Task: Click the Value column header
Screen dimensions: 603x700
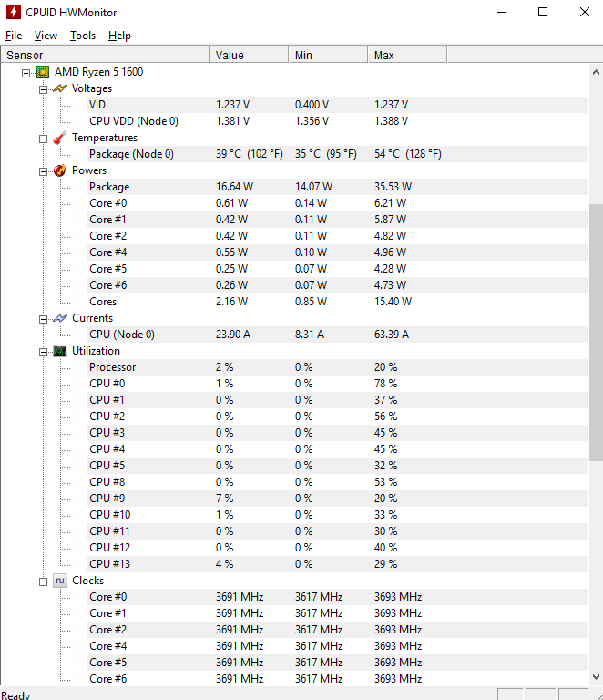Action: 249,55
